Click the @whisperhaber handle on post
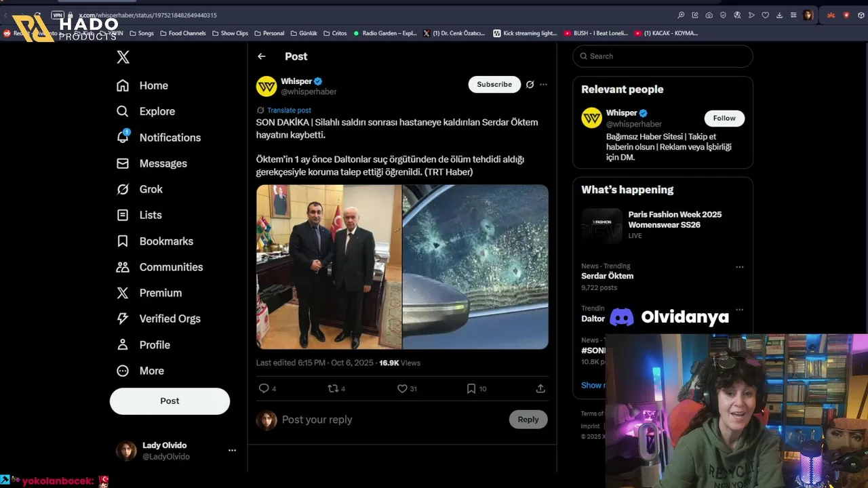 pyautogui.click(x=309, y=91)
